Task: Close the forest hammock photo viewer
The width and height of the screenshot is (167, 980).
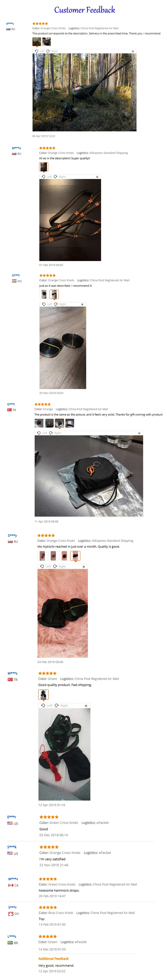Action: click(x=133, y=51)
